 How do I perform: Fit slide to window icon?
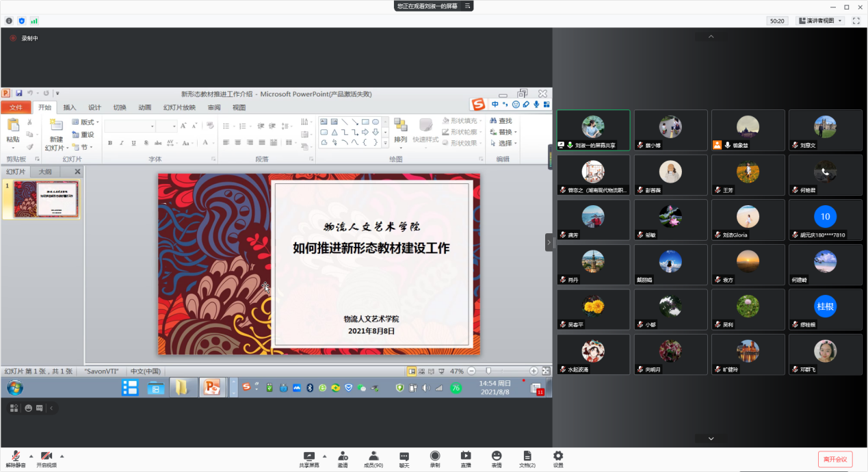(x=546, y=371)
